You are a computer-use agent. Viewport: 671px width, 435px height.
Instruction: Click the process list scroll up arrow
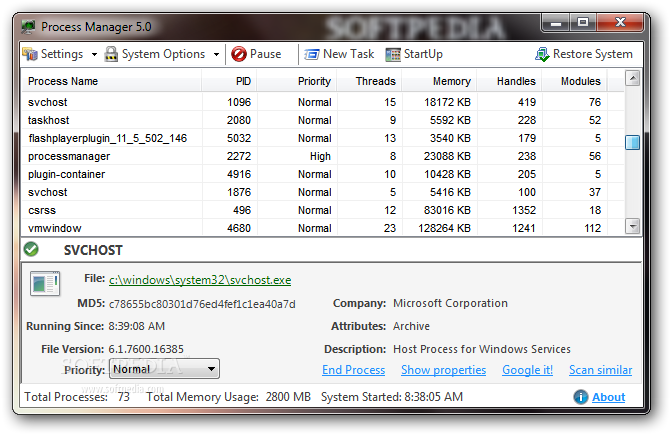(632, 78)
